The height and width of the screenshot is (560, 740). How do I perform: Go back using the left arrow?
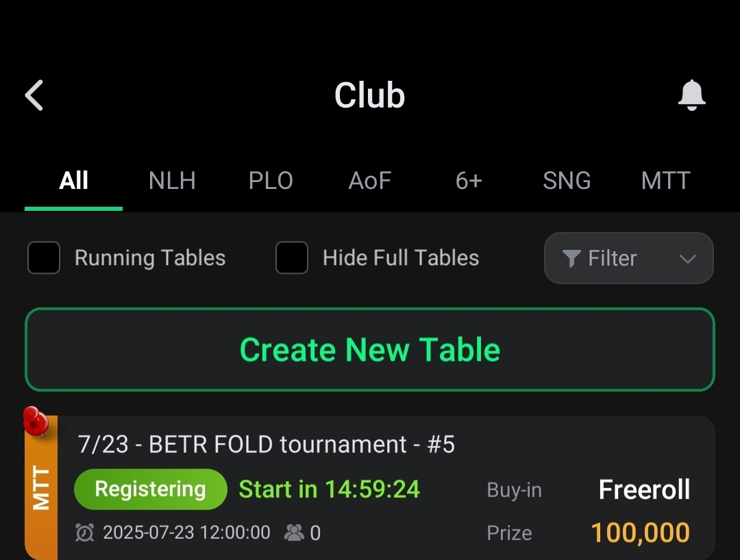(x=34, y=95)
